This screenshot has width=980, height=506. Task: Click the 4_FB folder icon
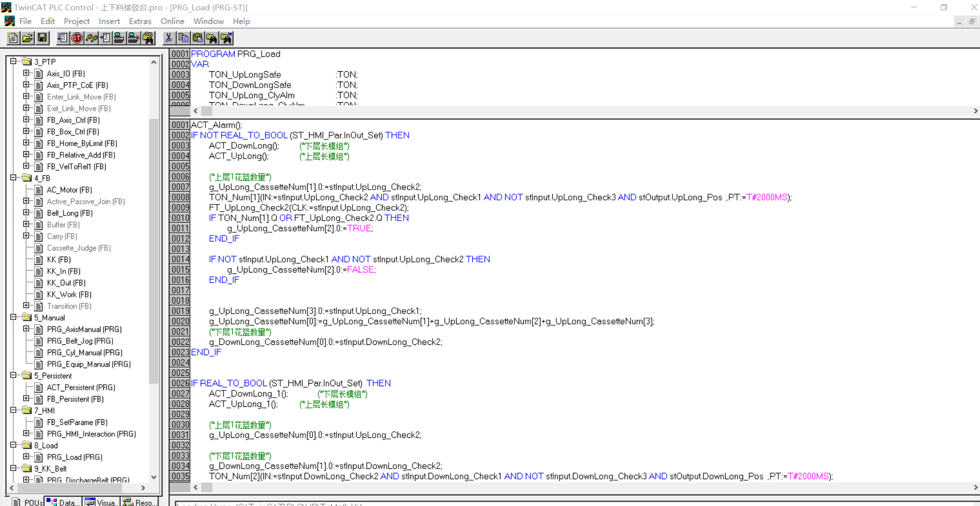[27, 178]
